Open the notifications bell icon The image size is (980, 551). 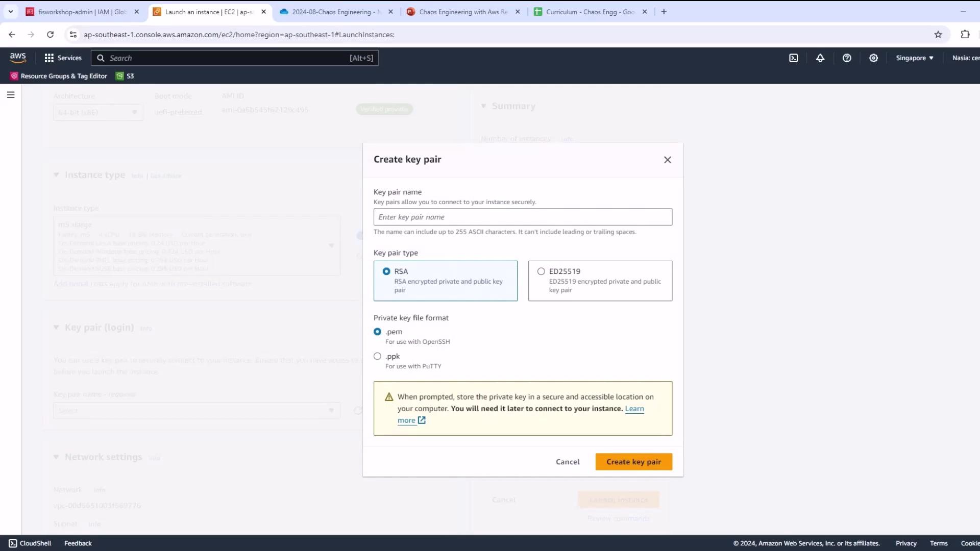[820, 58]
